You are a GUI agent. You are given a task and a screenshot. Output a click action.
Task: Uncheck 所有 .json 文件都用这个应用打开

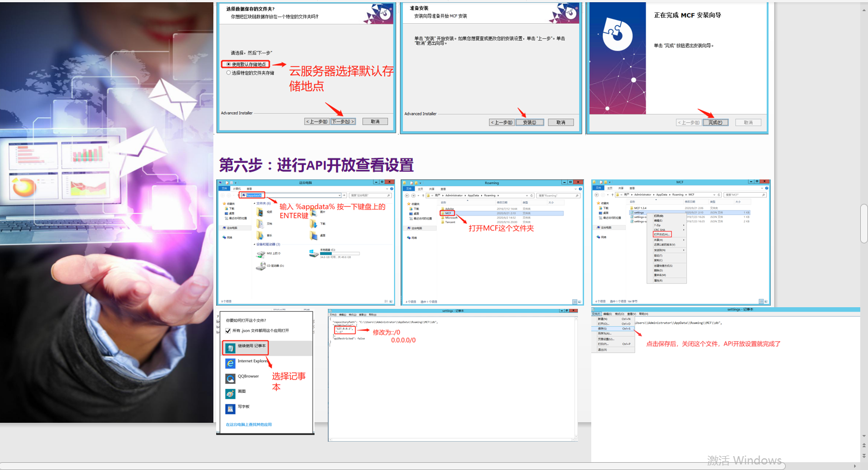point(227,331)
